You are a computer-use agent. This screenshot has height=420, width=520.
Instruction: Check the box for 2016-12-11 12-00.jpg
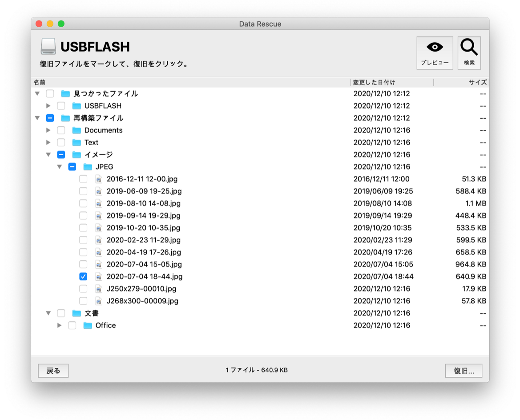(83, 179)
